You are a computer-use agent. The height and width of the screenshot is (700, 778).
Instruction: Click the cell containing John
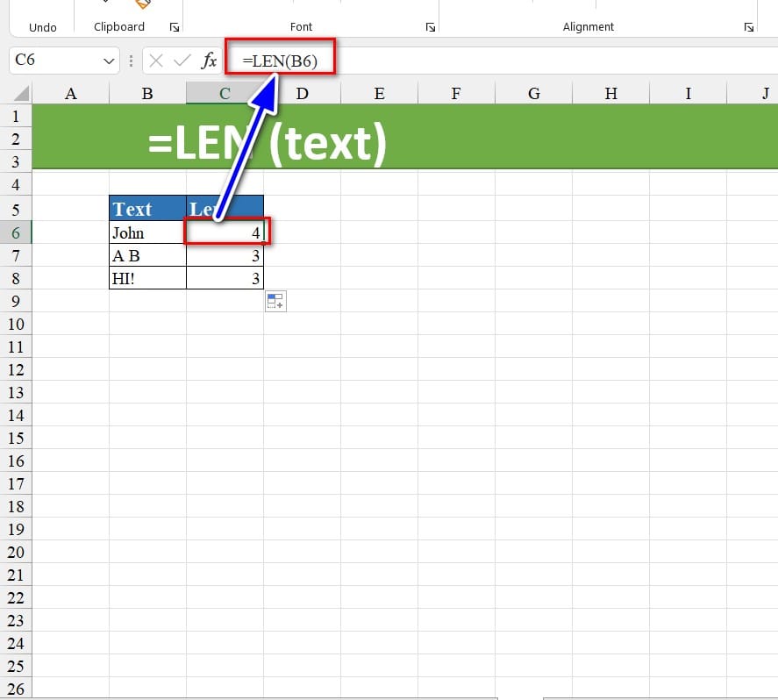(x=147, y=232)
